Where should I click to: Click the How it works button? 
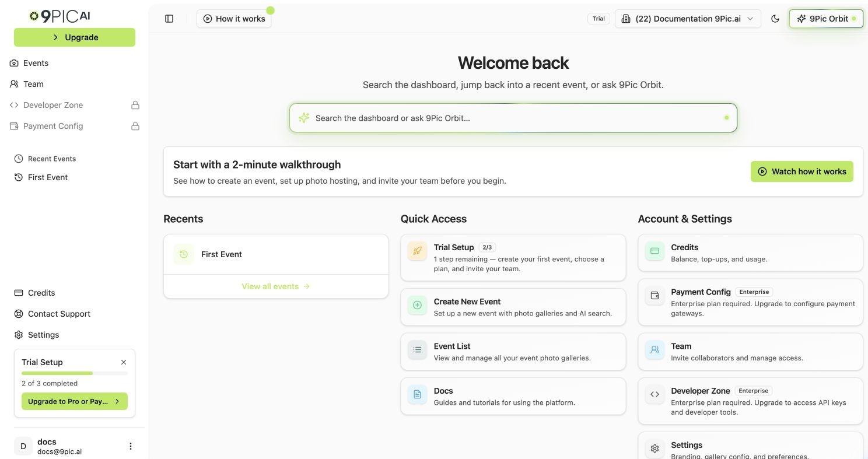(234, 19)
